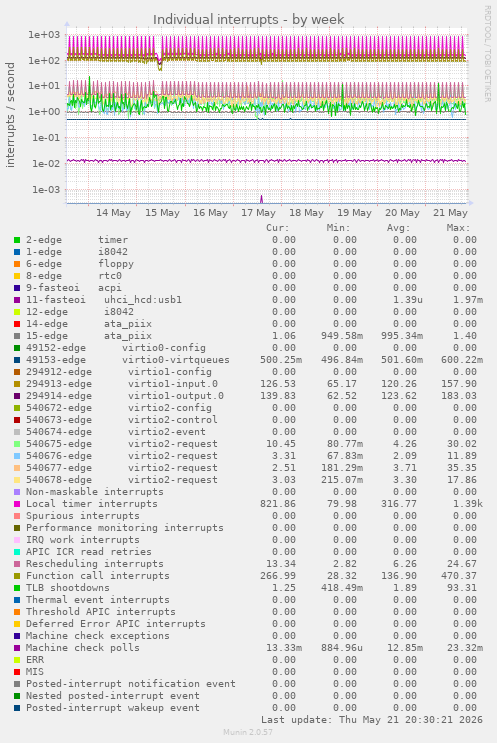This screenshot has height=743, width=497.
Task: Click the red 14-edge ata_piix swatch
Action: (x=17, y=324)
